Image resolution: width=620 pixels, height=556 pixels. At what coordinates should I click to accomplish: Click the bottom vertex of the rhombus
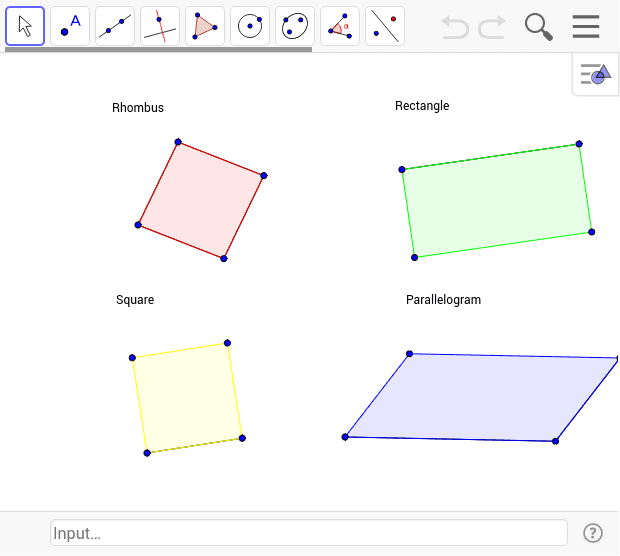(x=224, y=259)
